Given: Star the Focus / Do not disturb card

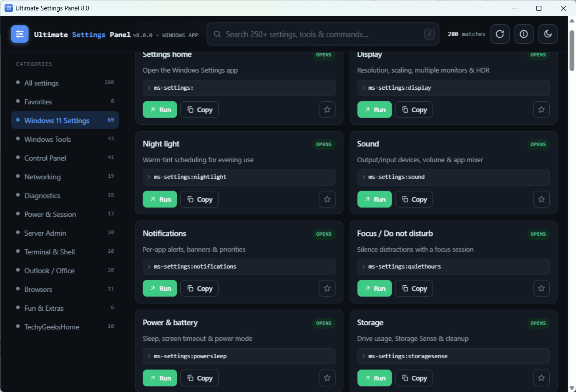Looking at the screenshot, I should [x=541, y=289].
